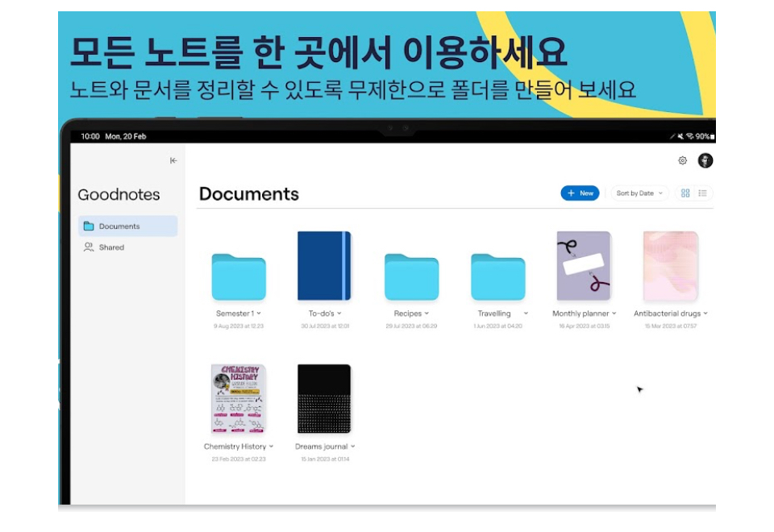The image size is (774, 532).
Task: Expand options chevron beside Travelling
Action: [526, 314]
